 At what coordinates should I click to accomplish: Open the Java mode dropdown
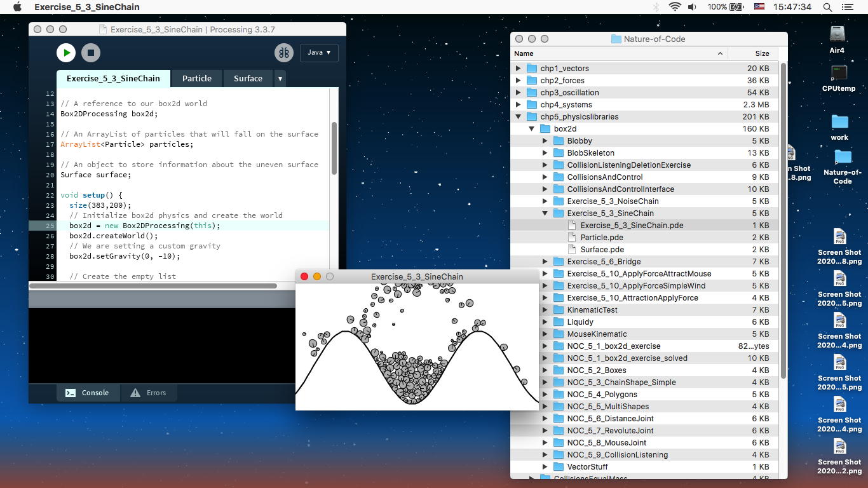319,53
